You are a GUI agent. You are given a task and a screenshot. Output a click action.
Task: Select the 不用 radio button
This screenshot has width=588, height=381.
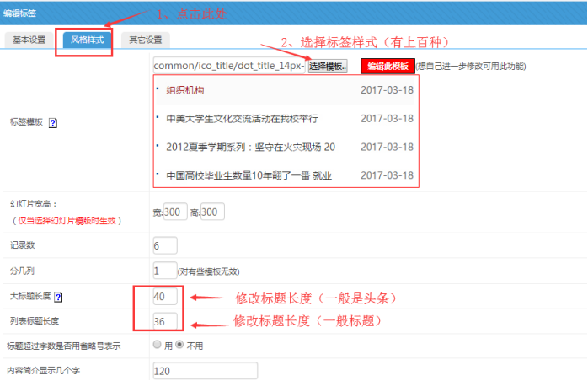[179, 346]
